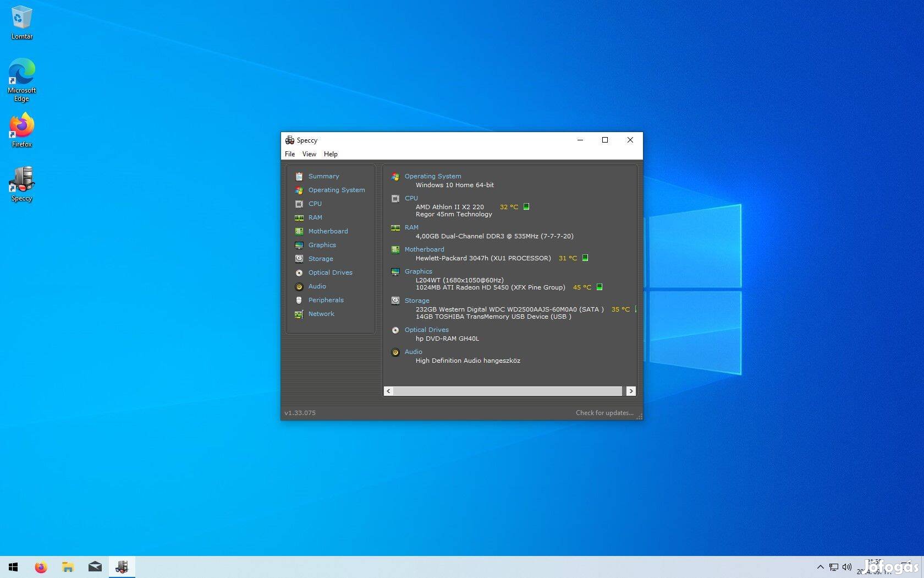Viewport: 924px width, 578px height.
Task: Click the horizontal scrollbar thumb
Action: (x=508, y=391)
